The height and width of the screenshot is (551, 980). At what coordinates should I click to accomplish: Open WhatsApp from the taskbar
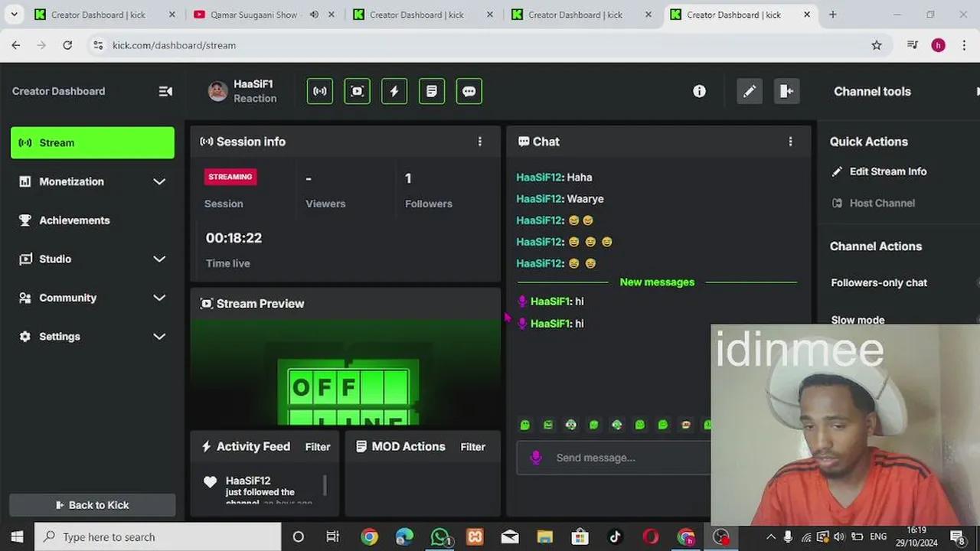coord(440,536)
